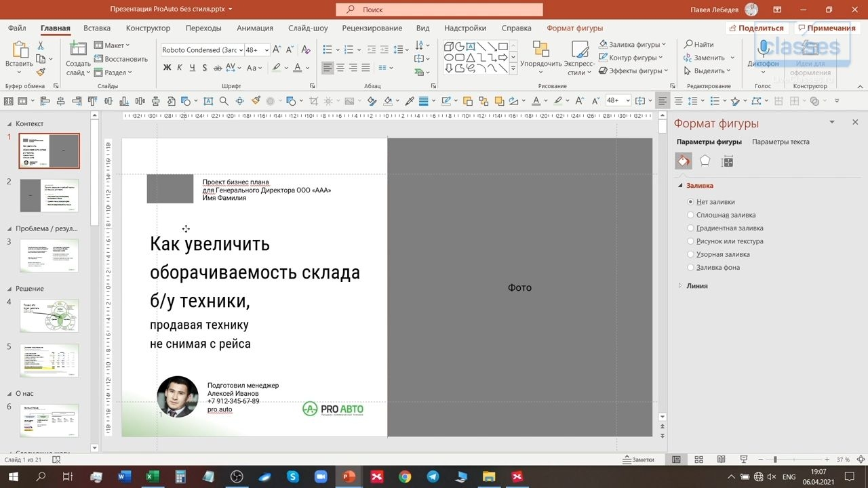The image size is (868, 488).
Task: Switch to reading view in status bar
Action: 721,460
